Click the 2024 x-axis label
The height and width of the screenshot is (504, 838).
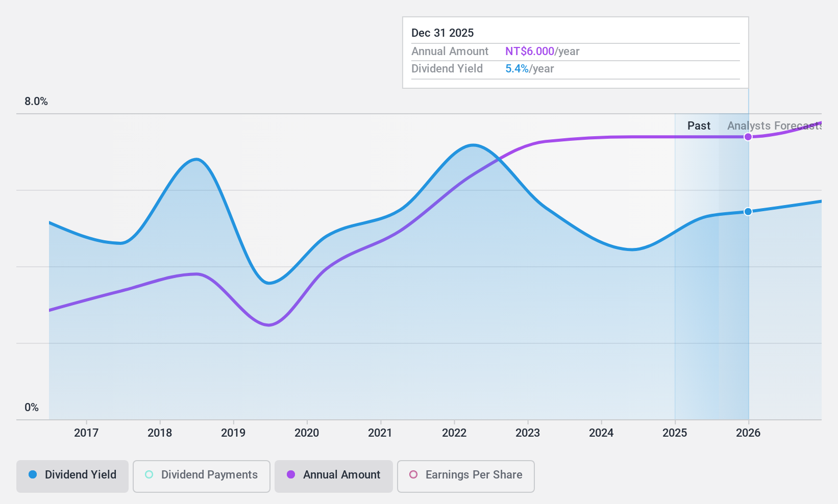[x=601, y=433]
